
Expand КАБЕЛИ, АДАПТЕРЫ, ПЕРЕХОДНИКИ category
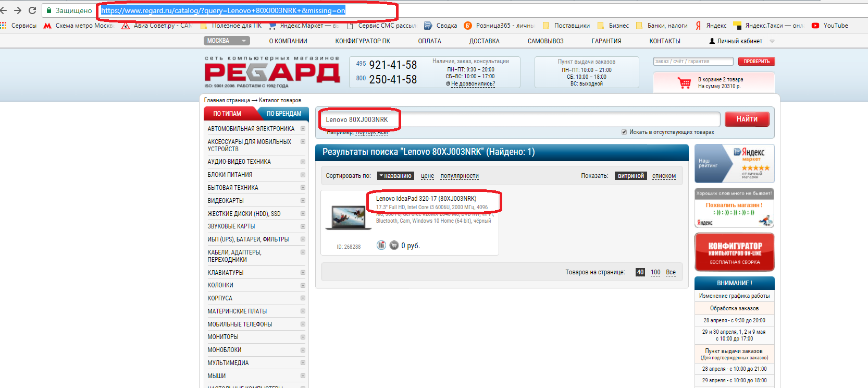pyautogui.click(x=303, y=252)
